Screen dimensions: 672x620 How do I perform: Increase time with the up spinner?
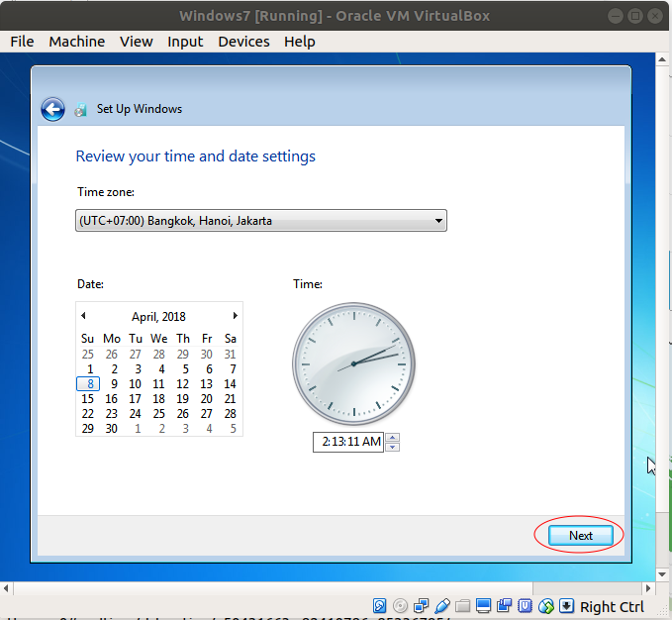[x=392, y=438]
